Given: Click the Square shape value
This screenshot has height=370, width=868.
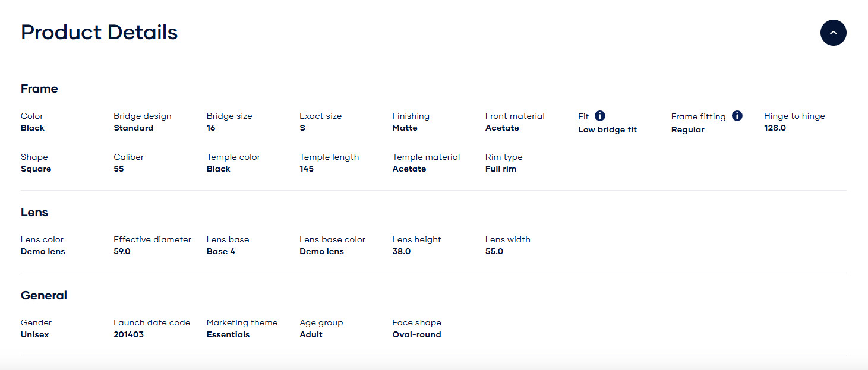Looking at the screenshot, I should click(x=36, y=169).
